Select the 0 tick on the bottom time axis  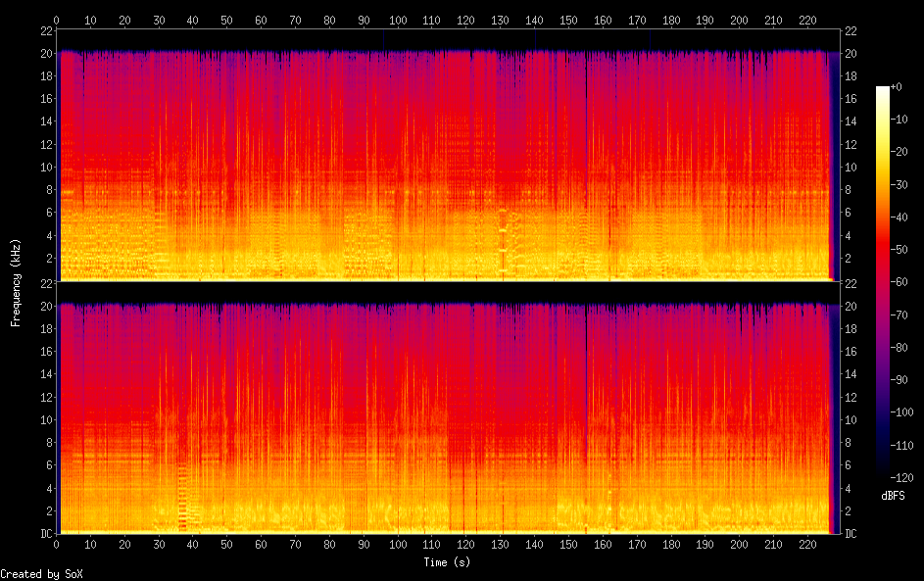coord(57,545)
